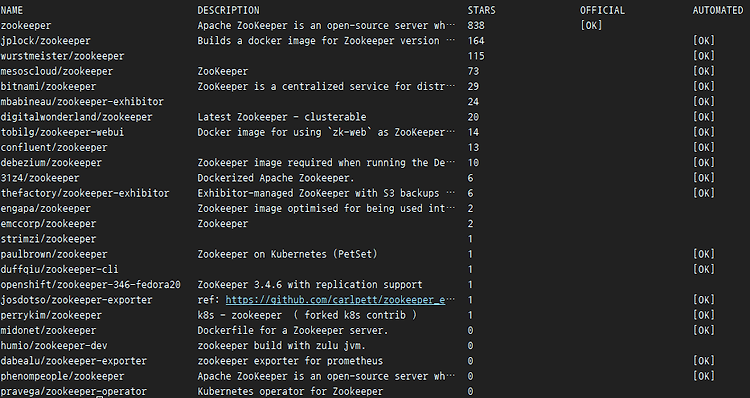The width and height of the screenshot is (750, 398).
Task: Click bitnami/zookeeper repository name
Action: point(48,87)
